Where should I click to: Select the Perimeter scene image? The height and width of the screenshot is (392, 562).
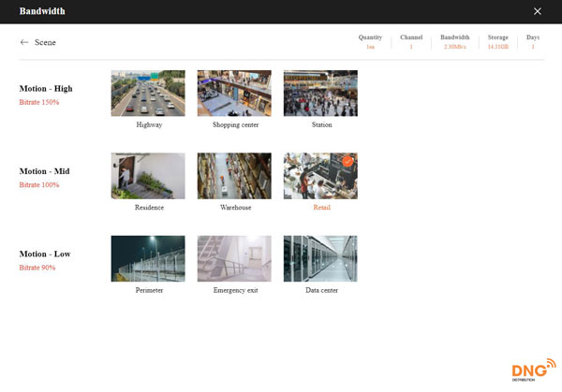[x=148, y=258]
